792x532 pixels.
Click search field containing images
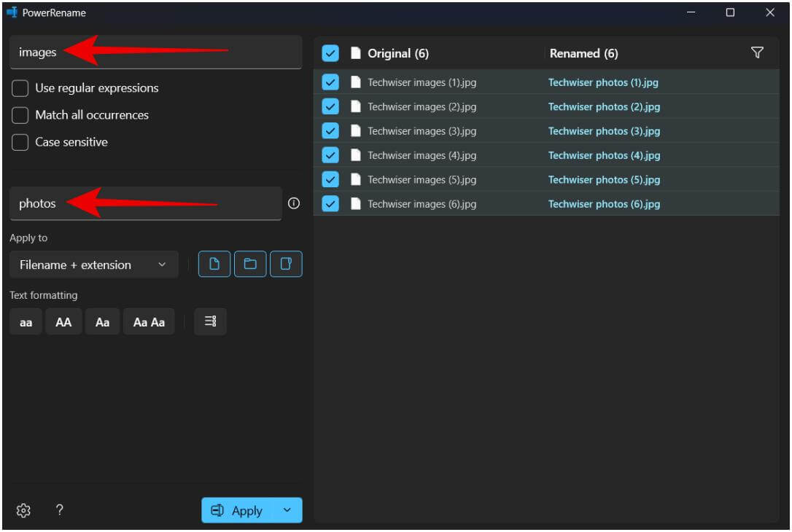155,52
